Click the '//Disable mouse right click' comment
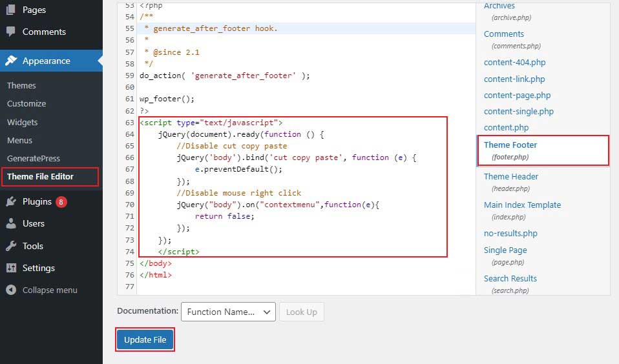Viewport: 619px width, 364px height. [239, 193]
